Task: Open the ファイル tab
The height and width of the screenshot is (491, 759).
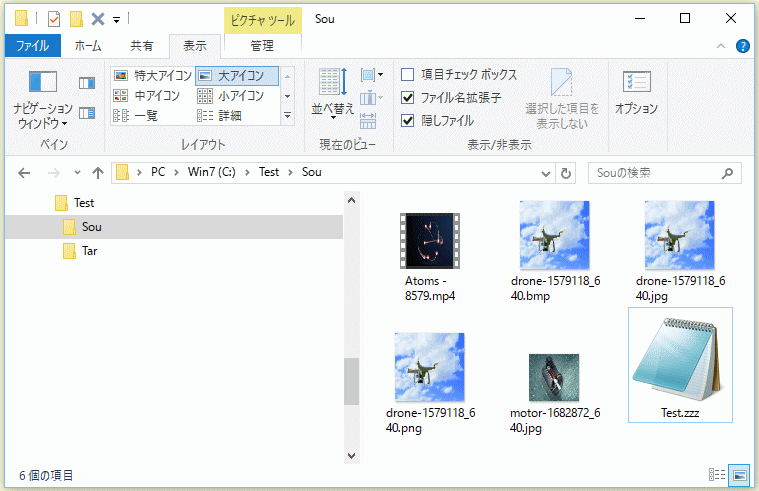Action: [32, 46]
